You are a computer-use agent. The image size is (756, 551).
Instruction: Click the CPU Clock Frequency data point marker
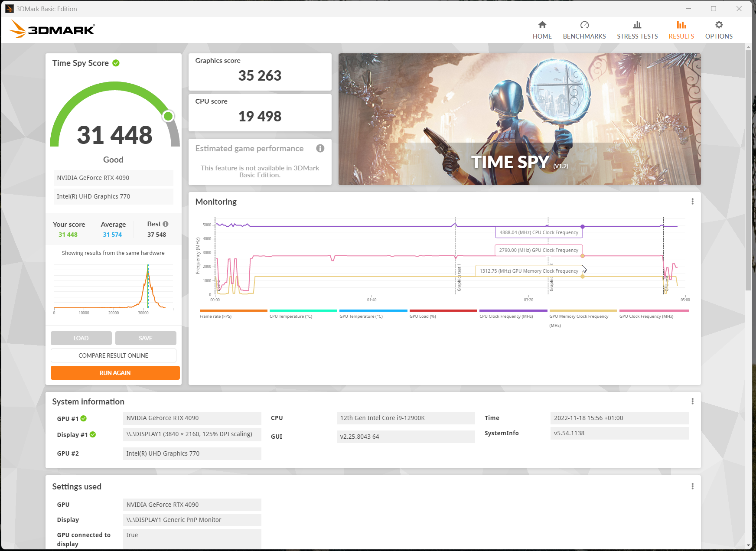pos(583,227)
